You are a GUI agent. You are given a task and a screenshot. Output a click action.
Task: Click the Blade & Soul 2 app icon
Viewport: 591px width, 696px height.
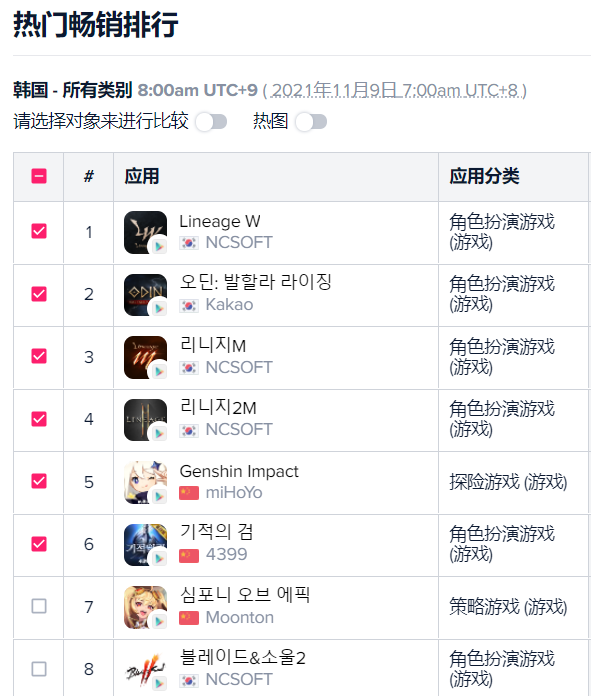click(146, 670)
